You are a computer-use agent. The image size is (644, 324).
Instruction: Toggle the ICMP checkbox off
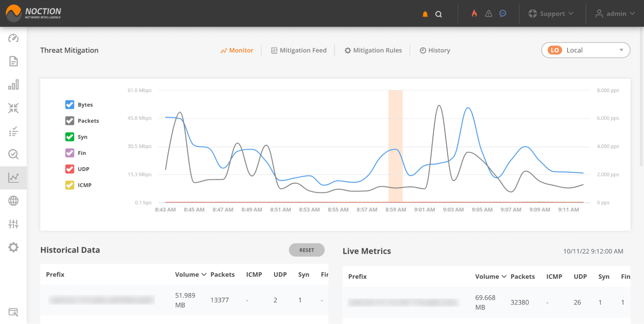tap(70, 185)
